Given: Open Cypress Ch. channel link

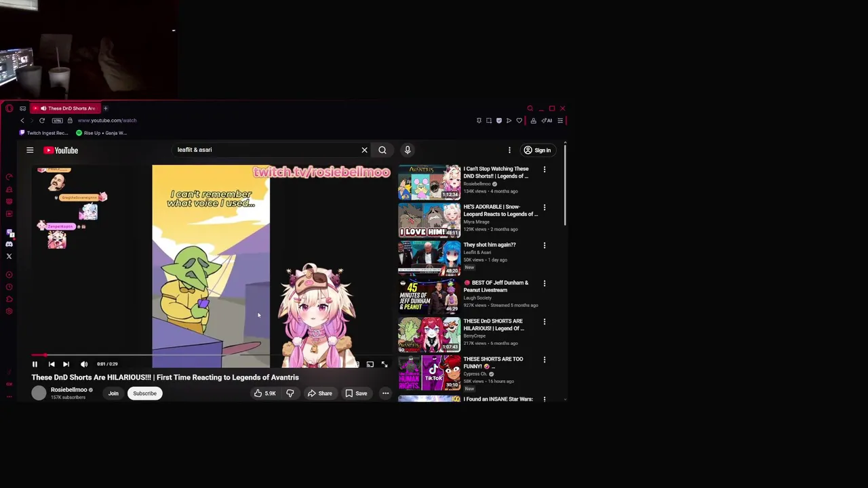Looking at the screenshot, I should (x=475, y=373).
